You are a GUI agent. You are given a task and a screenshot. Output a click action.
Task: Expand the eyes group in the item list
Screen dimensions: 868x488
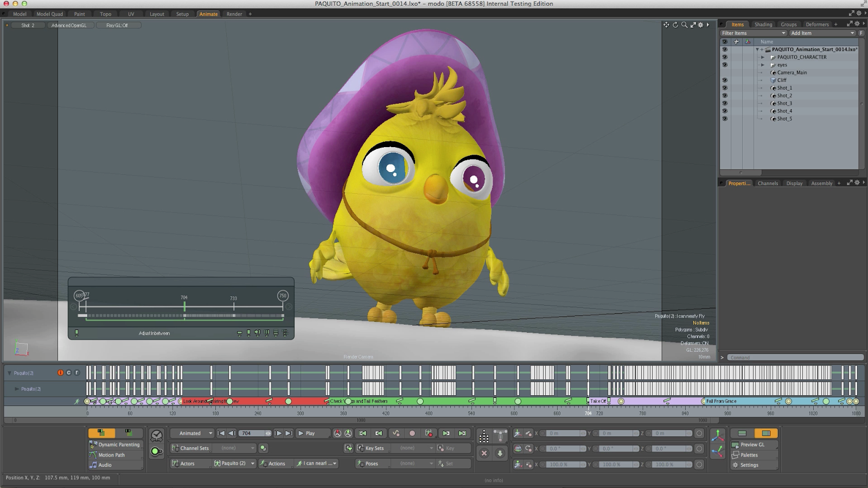[762, 65]
